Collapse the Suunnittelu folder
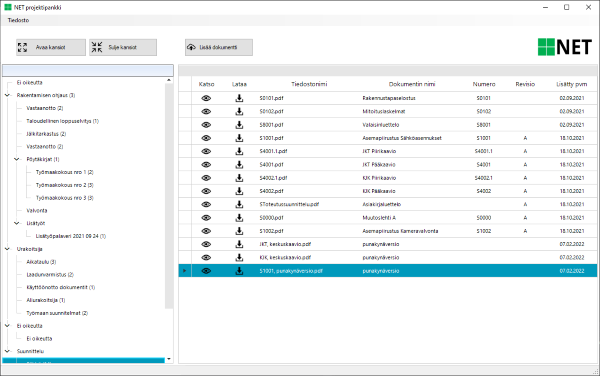Screen dimensions: 600x376 point(7,351)
